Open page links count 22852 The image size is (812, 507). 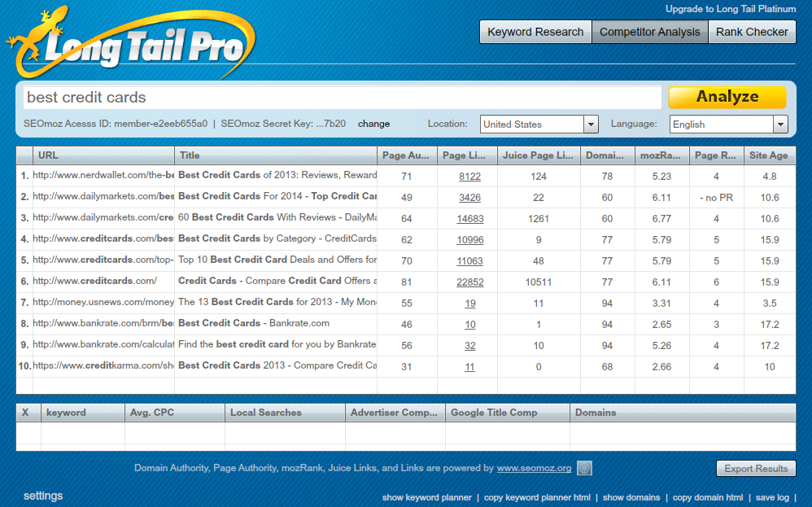click(469, 282)
